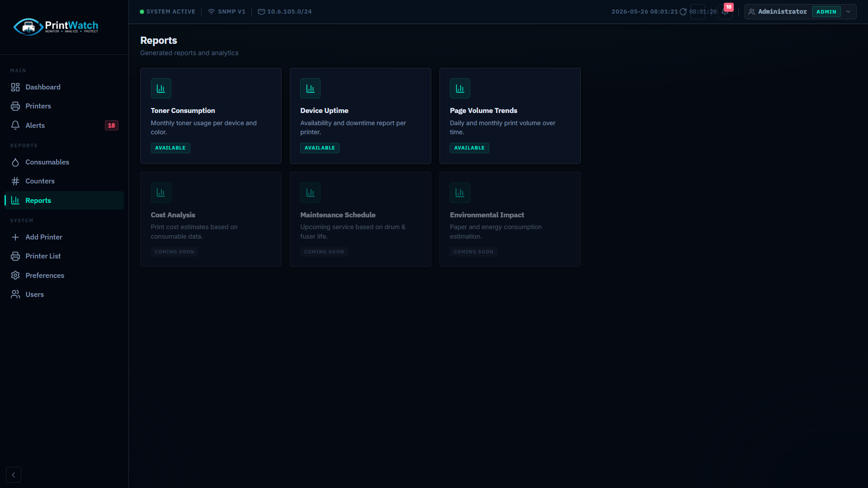Go to Printers page

tap(64, 106)
